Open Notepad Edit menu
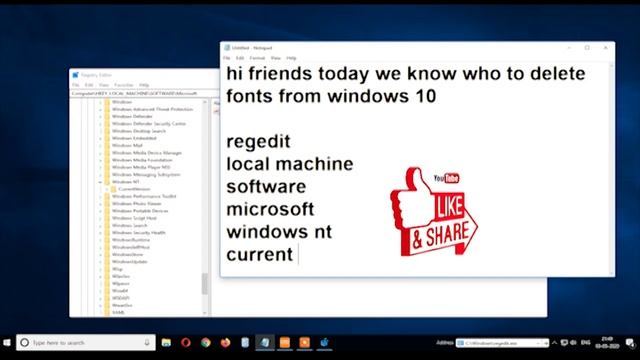Viewport: 640px width, 360px height. (x=240, y=58)
